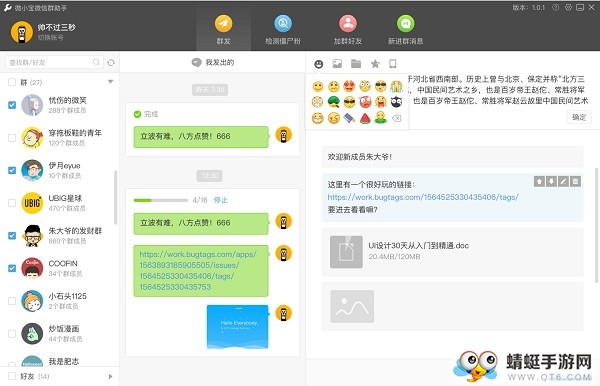This screenshot has height=386, width=600.
Task: Open the star favorites icon
Action: coord(375,64)
